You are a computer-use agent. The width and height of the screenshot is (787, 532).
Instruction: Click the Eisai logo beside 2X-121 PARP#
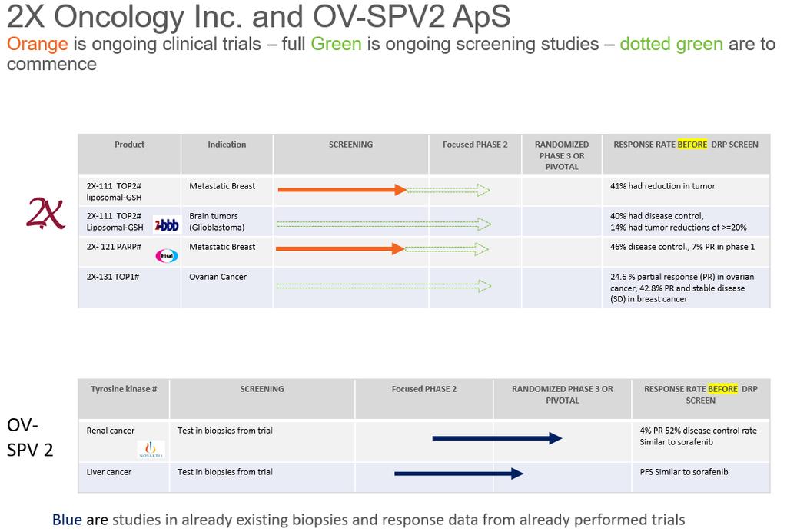167,256
